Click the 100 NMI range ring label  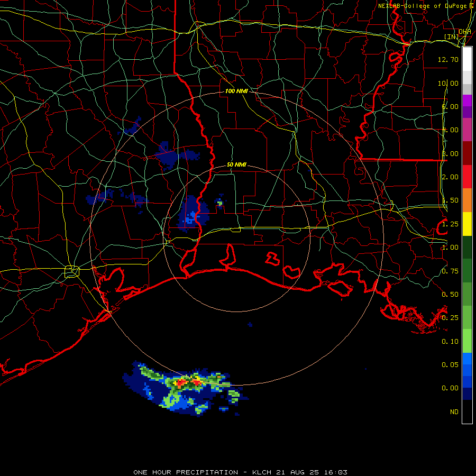tap(236, 91)
